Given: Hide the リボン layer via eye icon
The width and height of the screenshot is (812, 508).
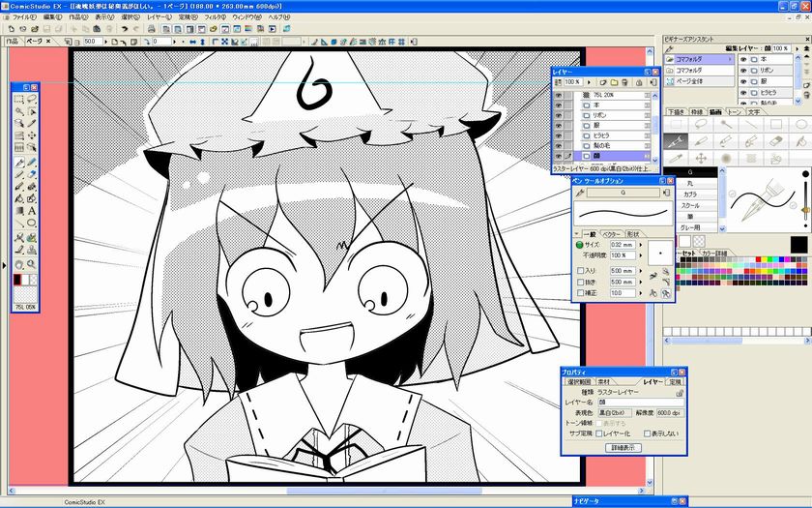Looking at the screenshot, I should click(x=559, y=115).
